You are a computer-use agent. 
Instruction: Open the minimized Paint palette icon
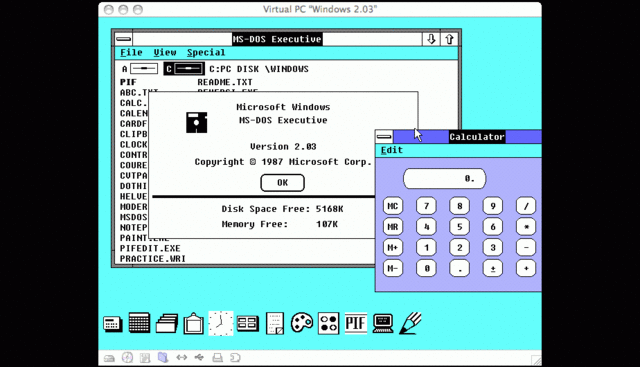[302, 323]
